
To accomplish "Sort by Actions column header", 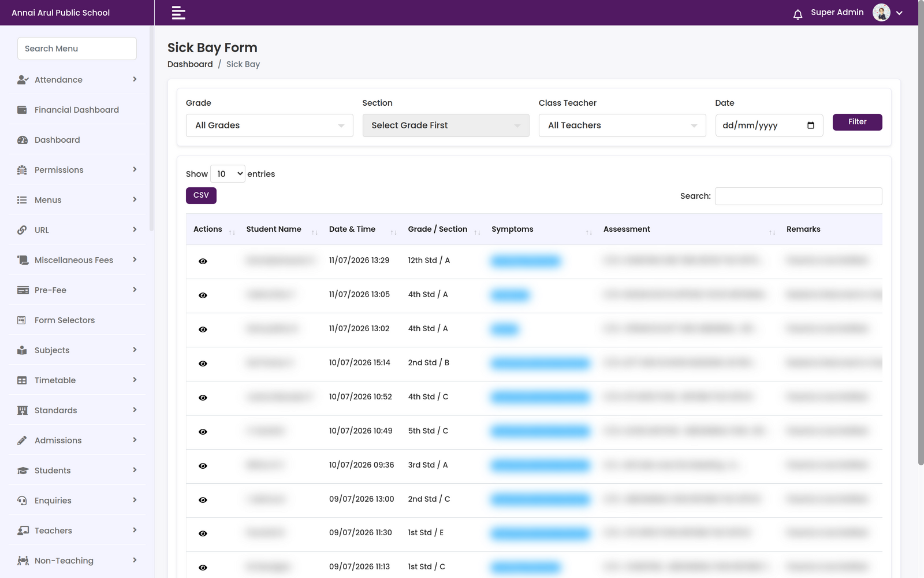I will click(213, 229).
